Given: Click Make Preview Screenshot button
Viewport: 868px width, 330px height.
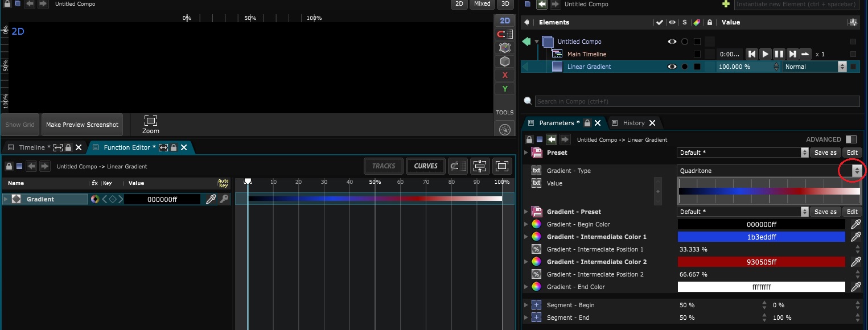Looking at the screenshot, I should 82,125.
